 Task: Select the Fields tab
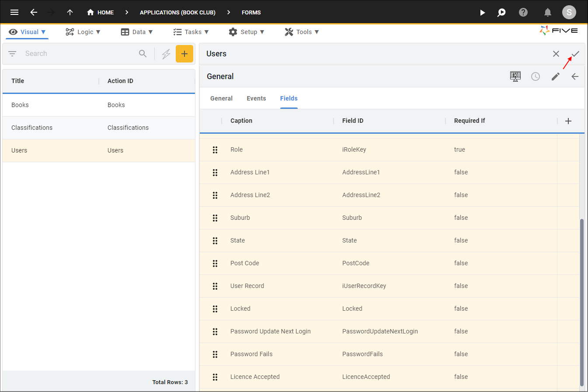click(x=289, y=98)
